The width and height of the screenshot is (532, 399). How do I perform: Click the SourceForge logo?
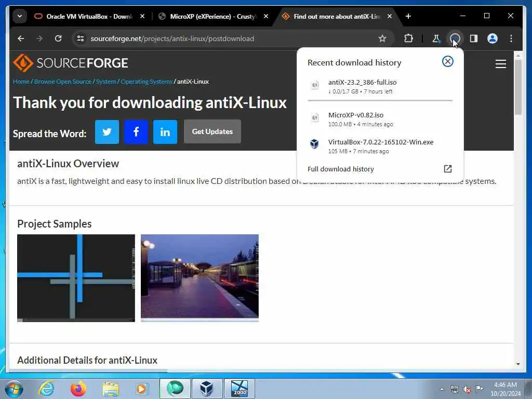pos(71,63)
